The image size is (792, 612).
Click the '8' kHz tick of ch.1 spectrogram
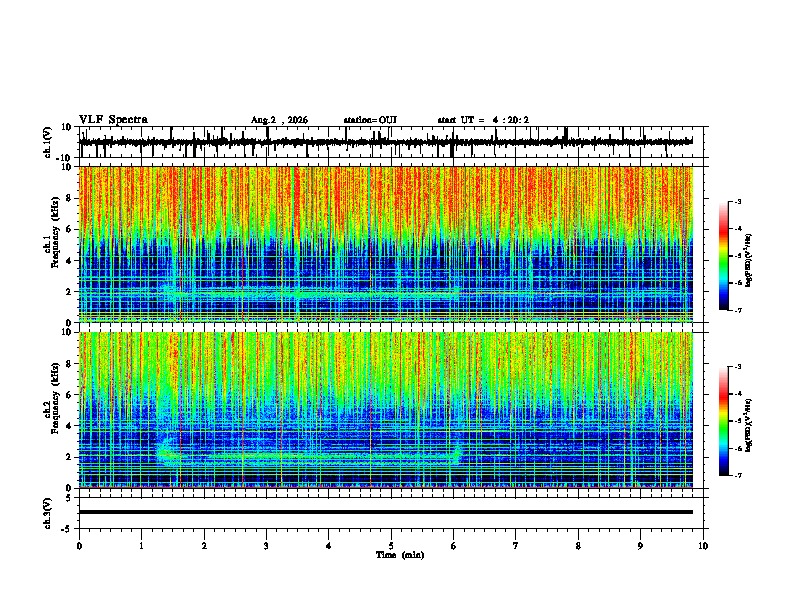[x=69, y=198]
